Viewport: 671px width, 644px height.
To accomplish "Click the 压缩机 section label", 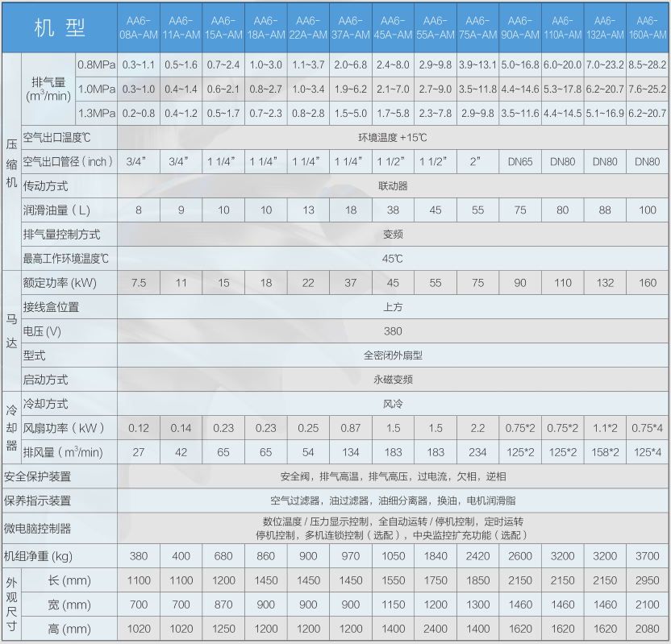I will tap(11, 161).
